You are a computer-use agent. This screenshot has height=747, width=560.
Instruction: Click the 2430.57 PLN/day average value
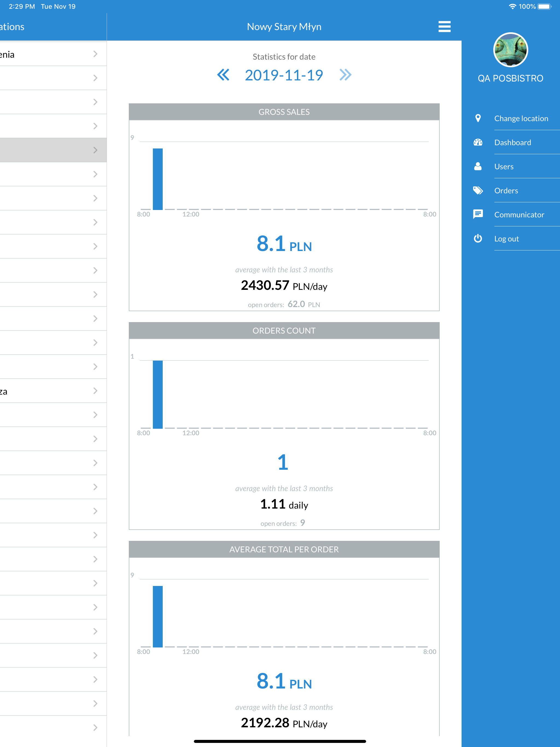[284, 285]
